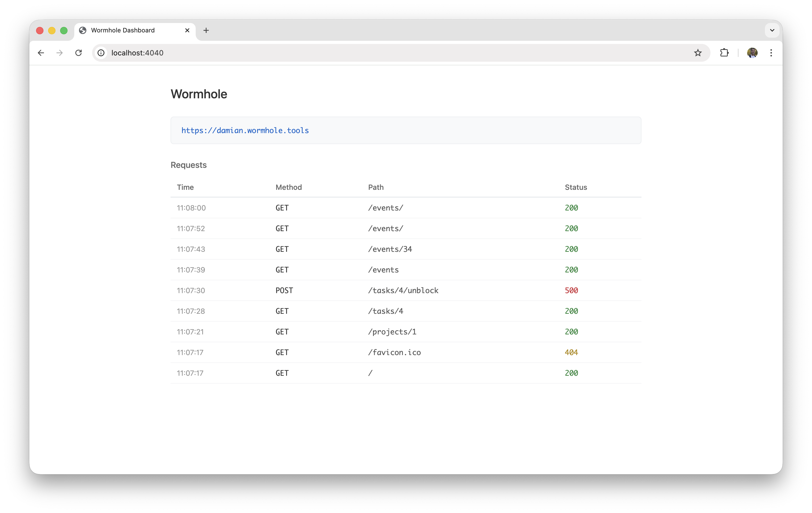Close the Wormhole Dashboard tab
Viewport: 812px width, 513px height.
pyautogui.click(x=187, y=30)
